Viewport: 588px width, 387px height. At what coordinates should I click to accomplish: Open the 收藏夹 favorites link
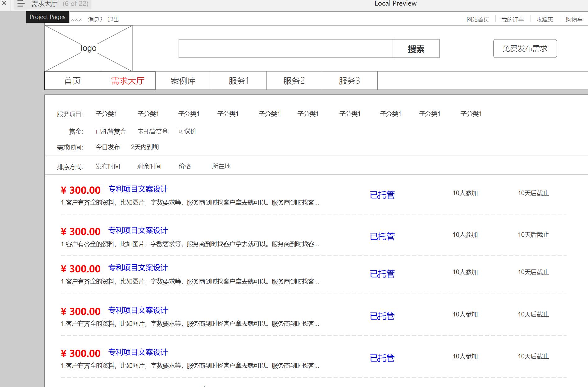pos(545,20)
